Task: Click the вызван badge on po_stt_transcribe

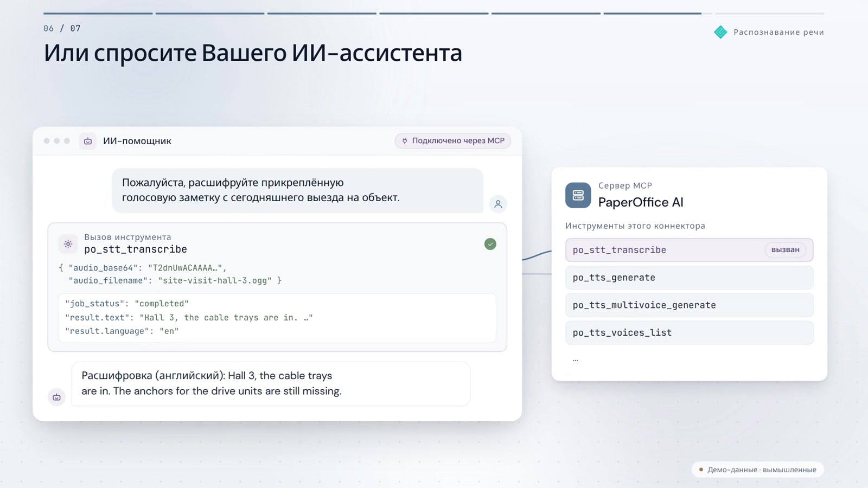Action: (x=785, y=250)
